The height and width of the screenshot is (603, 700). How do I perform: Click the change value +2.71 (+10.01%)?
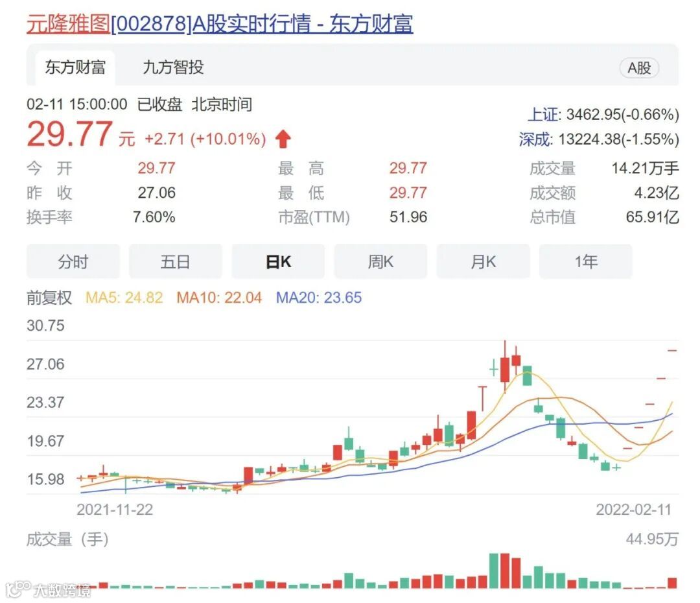pos(205,139)
